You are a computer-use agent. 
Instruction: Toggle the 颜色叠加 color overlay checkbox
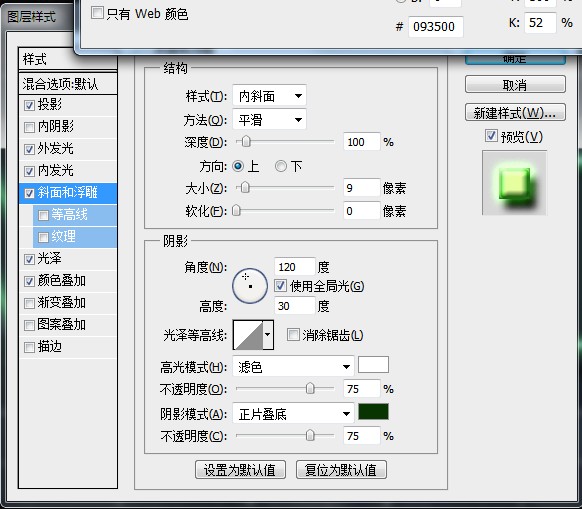pos(29,281)
